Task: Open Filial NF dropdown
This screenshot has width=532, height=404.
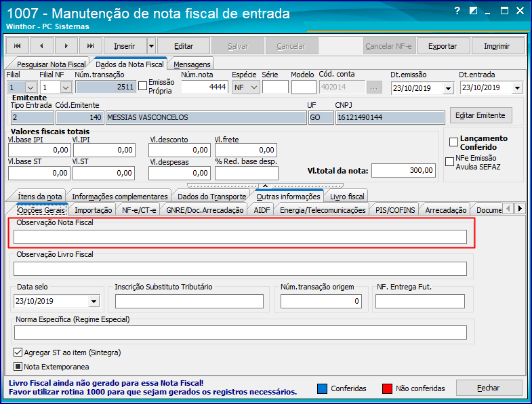Action: (x=66, y=87)
